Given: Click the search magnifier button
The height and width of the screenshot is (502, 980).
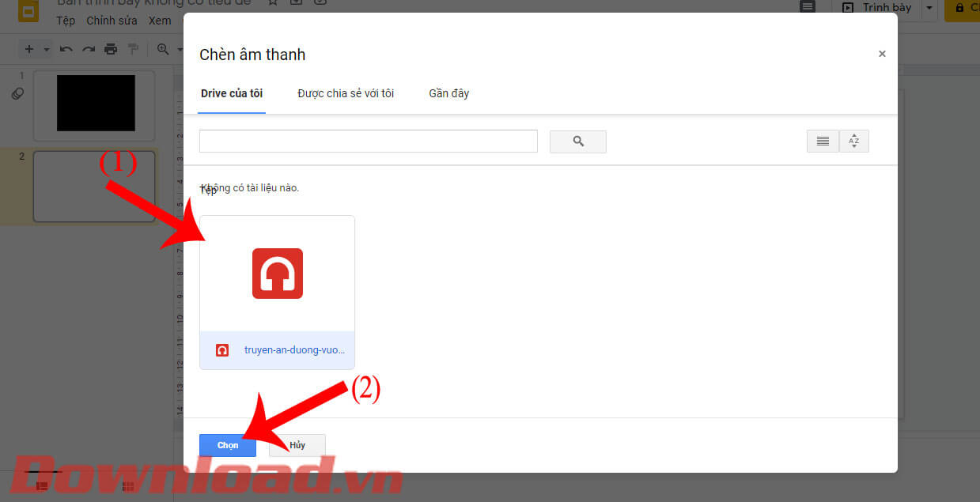Looking at the screenshot, I should coord(577,142).
